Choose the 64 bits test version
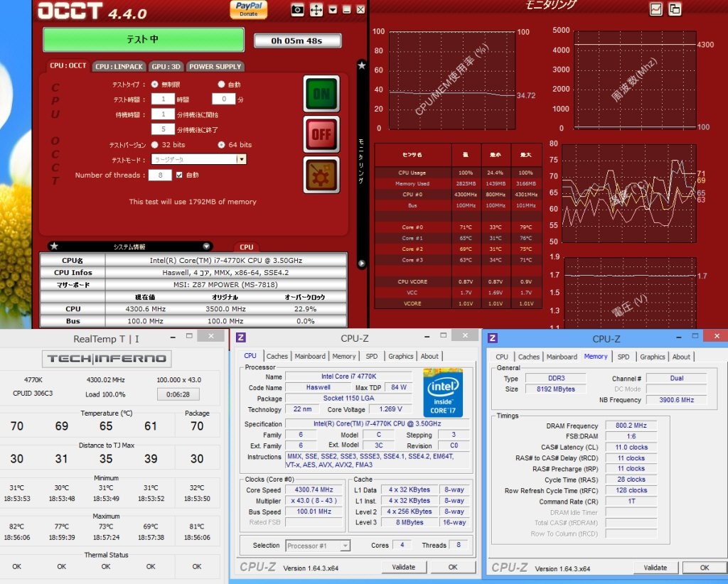The height and width of the screenshot is (584, 728). click(x=222, y=145)
